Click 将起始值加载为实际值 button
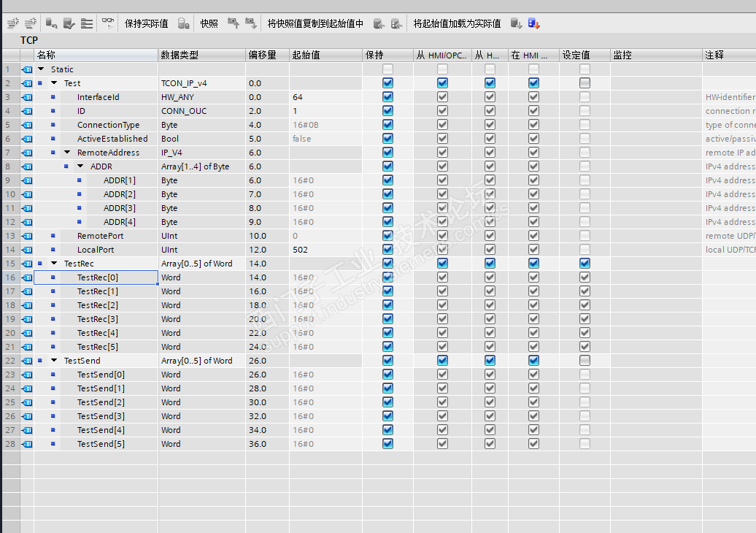 [x=457, y=23]
